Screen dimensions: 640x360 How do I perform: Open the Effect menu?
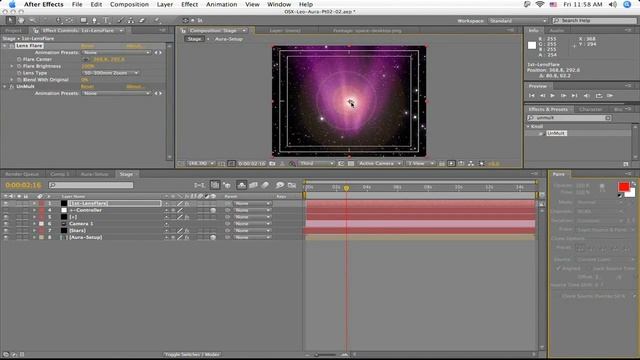(x=189, y=4)
